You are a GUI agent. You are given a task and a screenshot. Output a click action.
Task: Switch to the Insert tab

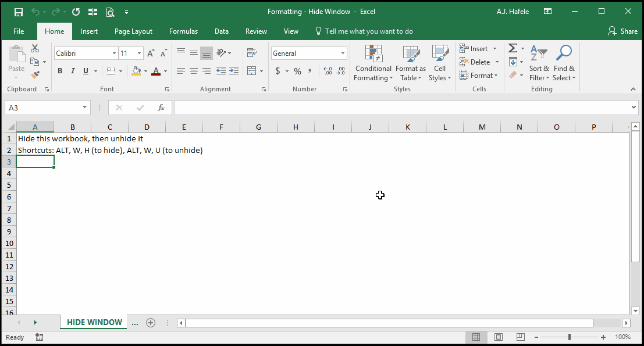[x=89, y=31]
